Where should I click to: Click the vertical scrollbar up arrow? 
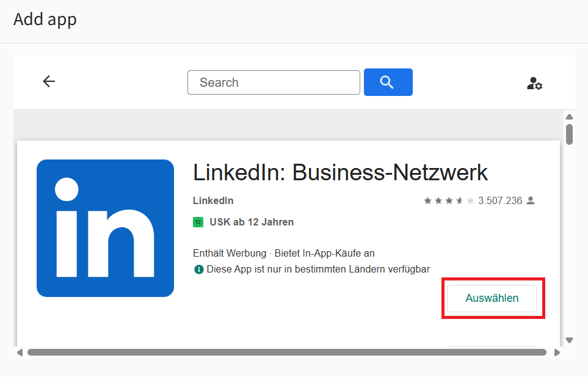[569, 117]
